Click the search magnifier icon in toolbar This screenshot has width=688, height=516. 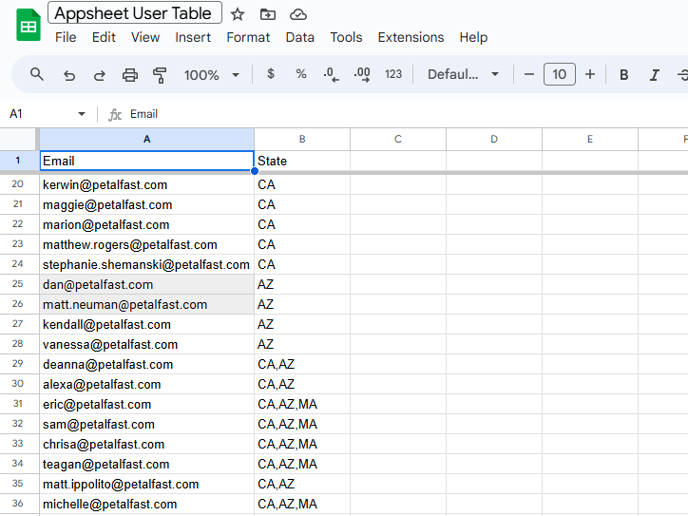(x=37, y=75)
